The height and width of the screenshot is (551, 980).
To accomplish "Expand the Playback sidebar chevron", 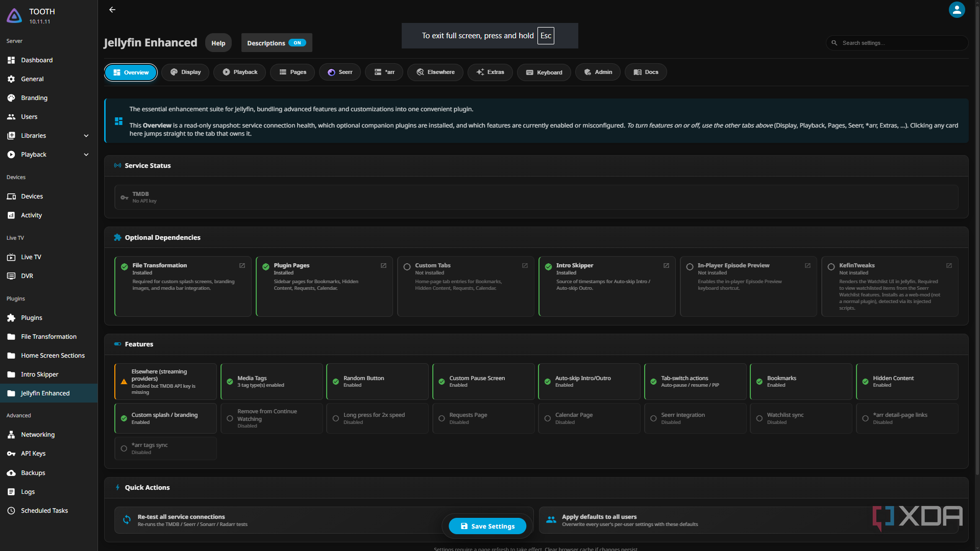I will 86,155.
